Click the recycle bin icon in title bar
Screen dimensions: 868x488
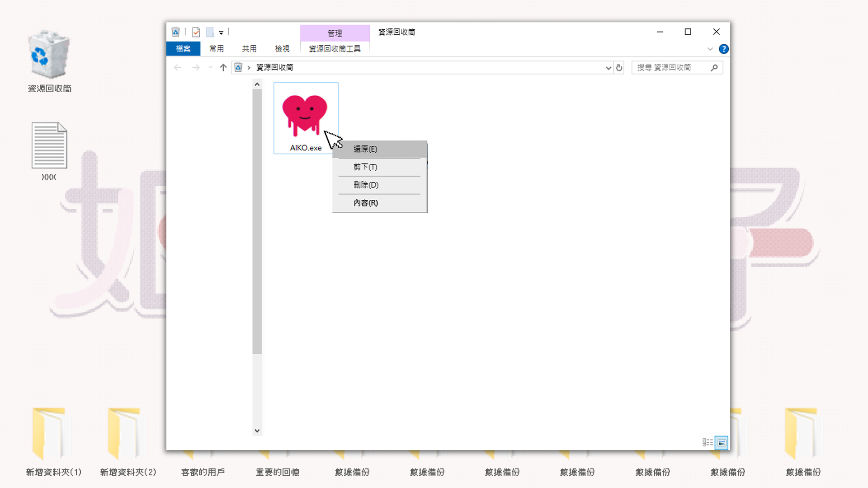click(x=176, y=32)
